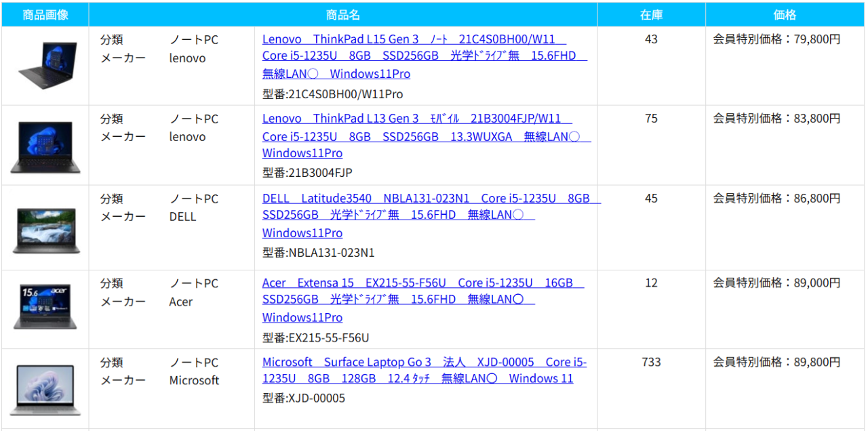Click the 価格 column header

785,14
